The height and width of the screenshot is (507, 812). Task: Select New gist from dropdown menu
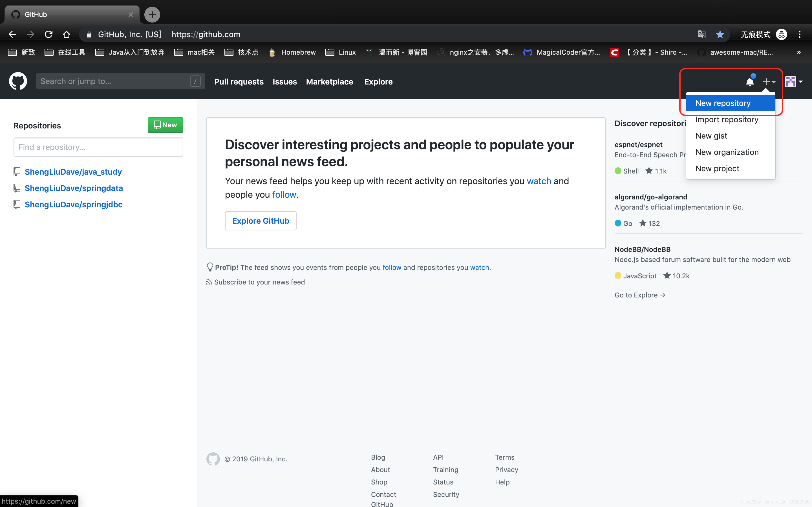click(711, 135)
